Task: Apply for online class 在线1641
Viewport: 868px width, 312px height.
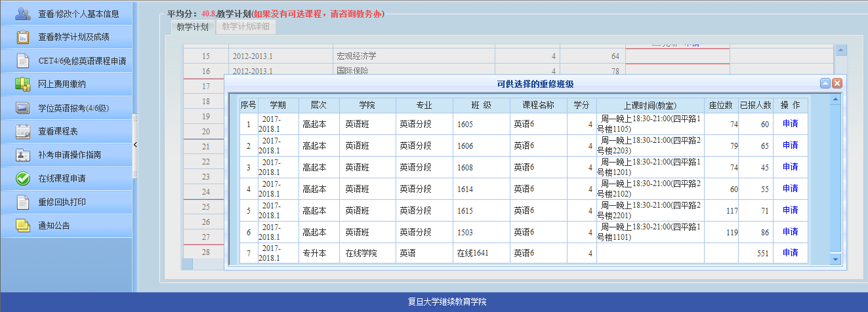Action: click(x=790, y=253)
